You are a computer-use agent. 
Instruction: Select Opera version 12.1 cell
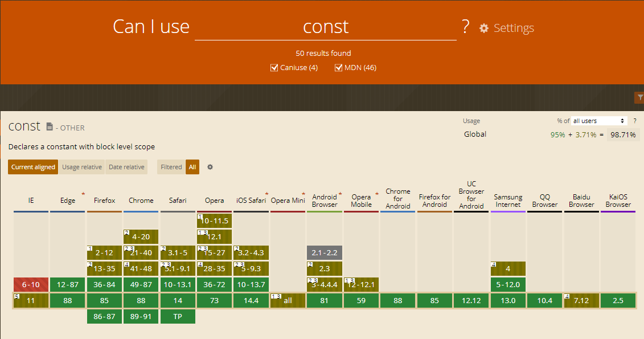[215, 236]
